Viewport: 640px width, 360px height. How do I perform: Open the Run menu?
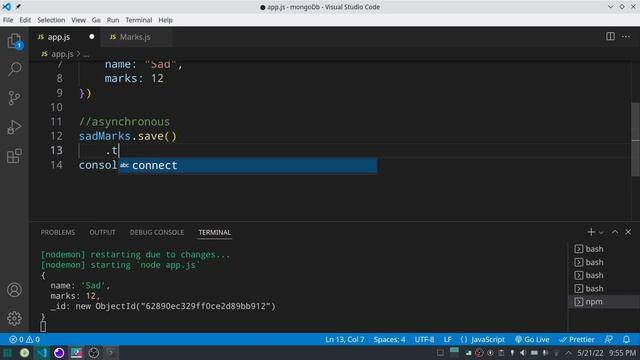coord(113,20)
